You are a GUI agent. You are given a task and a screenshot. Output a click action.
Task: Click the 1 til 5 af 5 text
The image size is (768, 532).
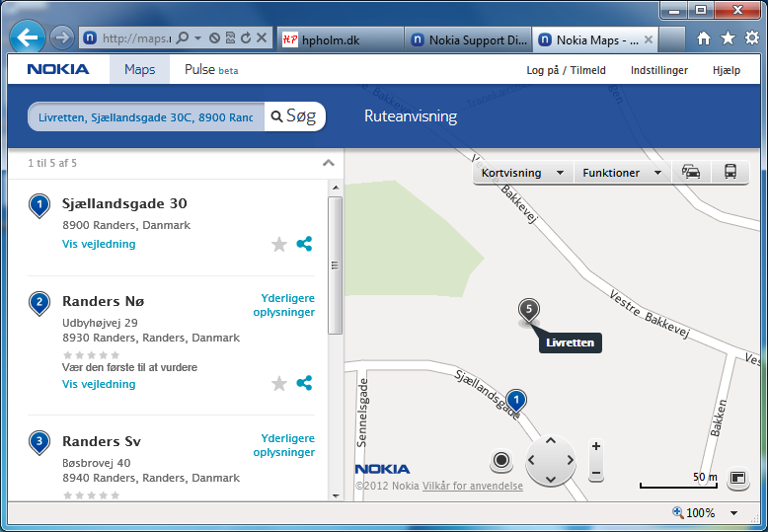click(x=52, y=163)
